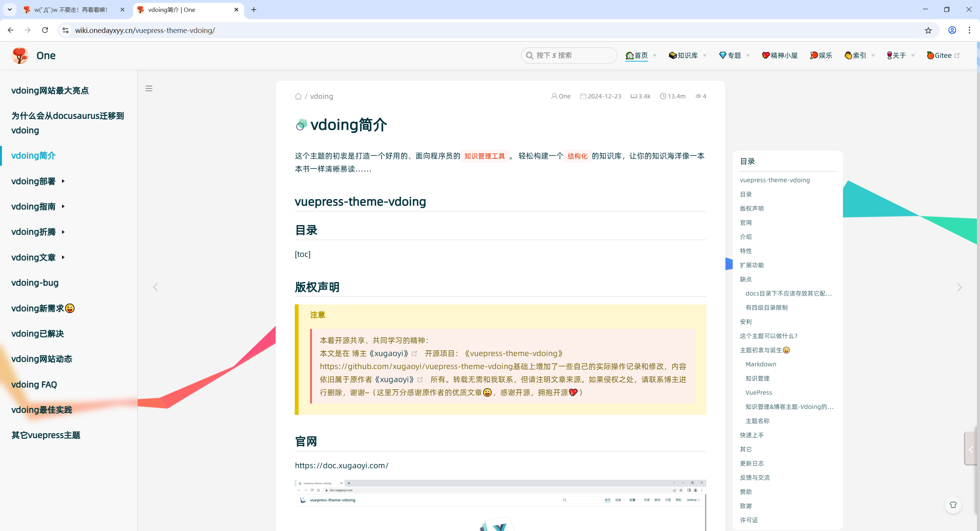The width and height of the screenshot is (980, 531).
Task: Click the page views eye icon
Action: (698, 96)
